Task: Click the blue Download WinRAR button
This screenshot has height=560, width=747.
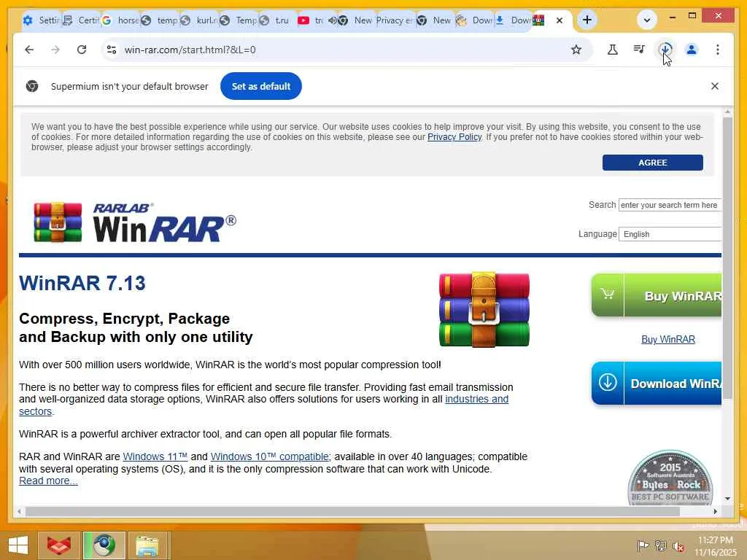Action: click(x=657, y=384)
